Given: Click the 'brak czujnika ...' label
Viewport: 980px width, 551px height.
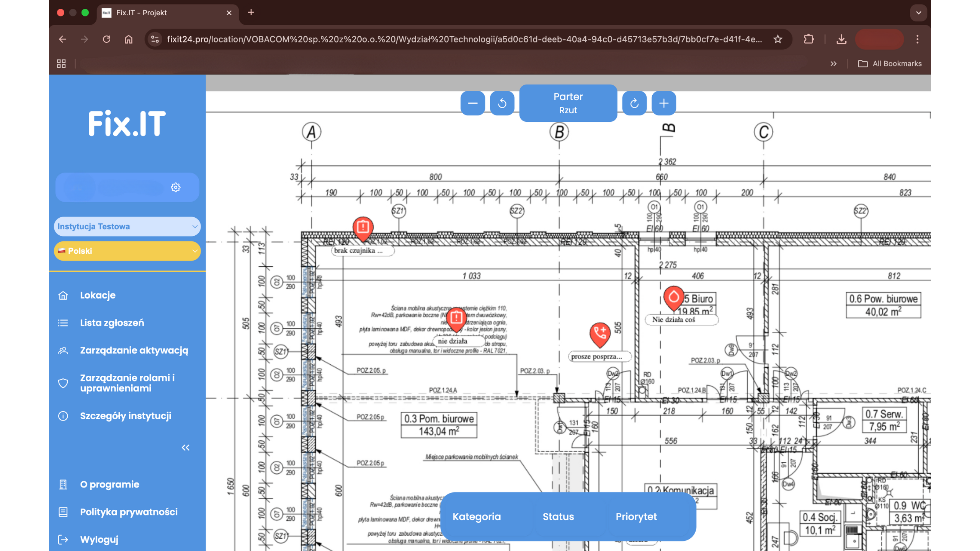Looking at the screenshot, I should 362,251.
